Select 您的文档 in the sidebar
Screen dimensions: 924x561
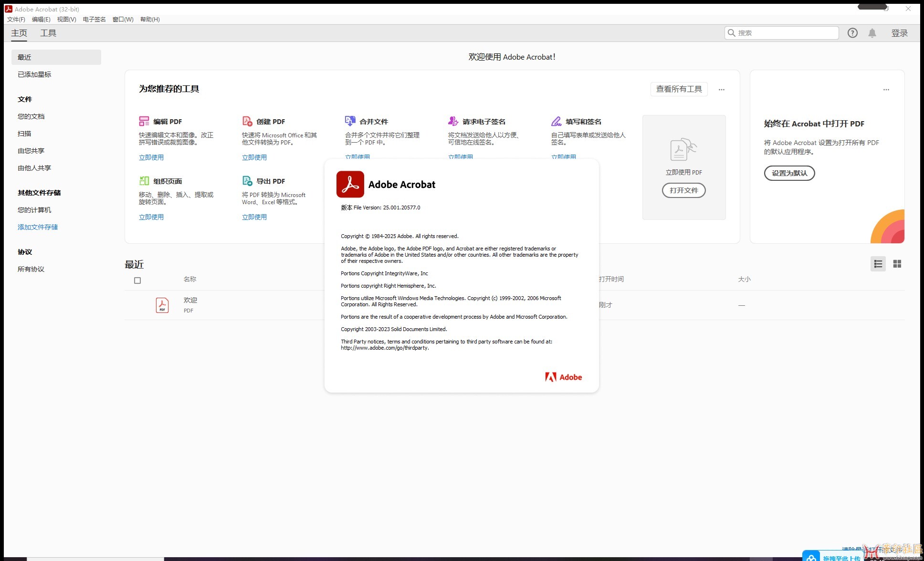pyautogui.click(x=31, y=116)
